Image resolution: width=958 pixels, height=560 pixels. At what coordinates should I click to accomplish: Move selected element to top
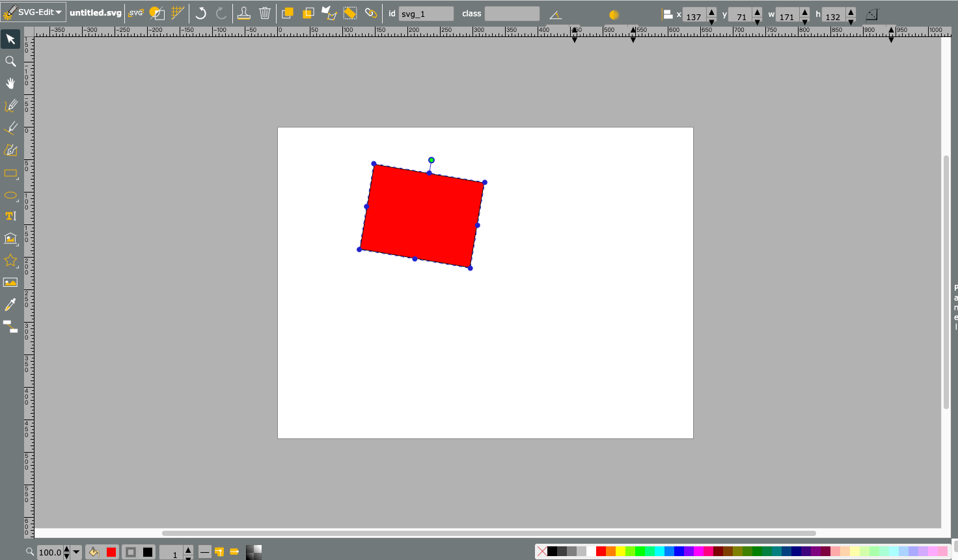pos(288,13)
